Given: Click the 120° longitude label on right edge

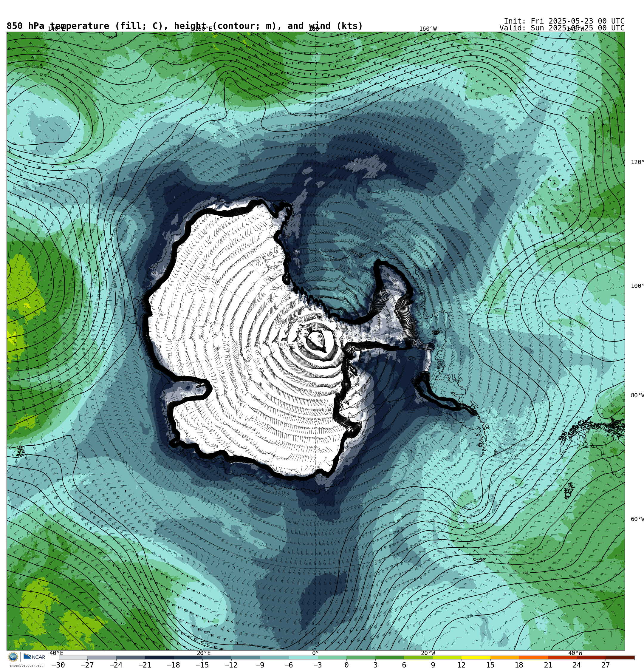Looking at the screenshot, I should pyautogui.click(x=637, y=162).
